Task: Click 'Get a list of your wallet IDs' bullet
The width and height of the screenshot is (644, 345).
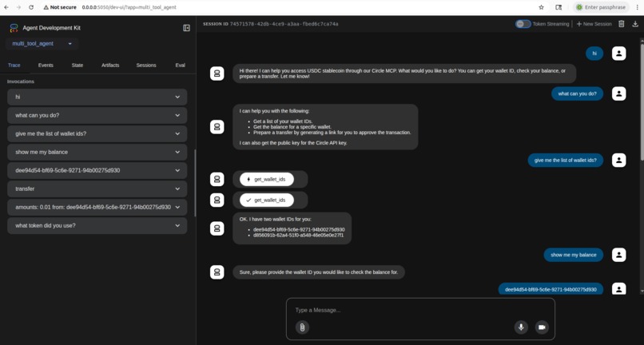Action: click(x=283, y=121)
